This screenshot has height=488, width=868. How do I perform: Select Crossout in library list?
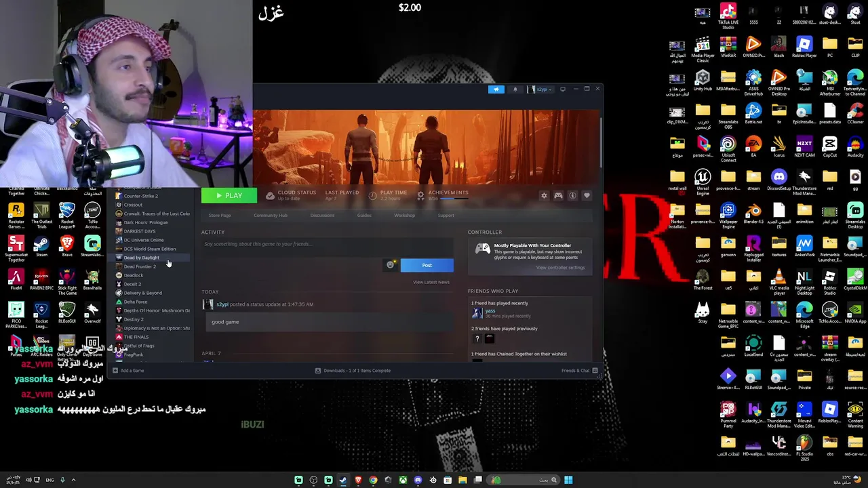point(132,205)
